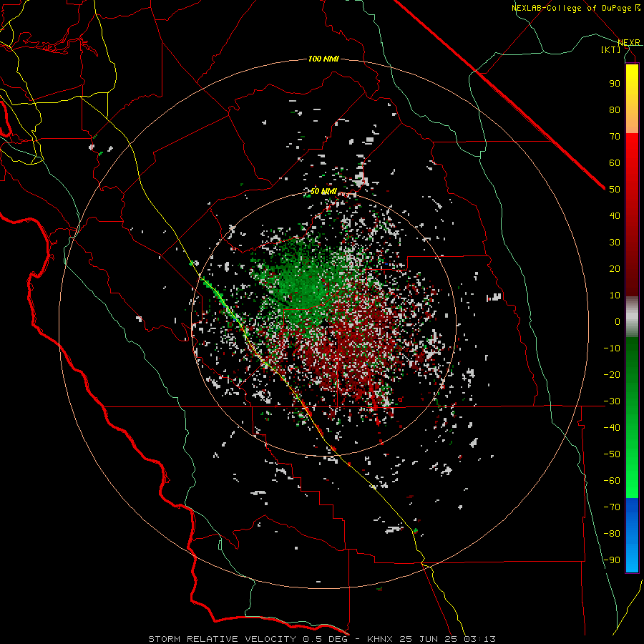The height and width of the screenshot is (644, 644).
Task: Click the -50 value on velocity scale
Action: (x=612, y=454)
